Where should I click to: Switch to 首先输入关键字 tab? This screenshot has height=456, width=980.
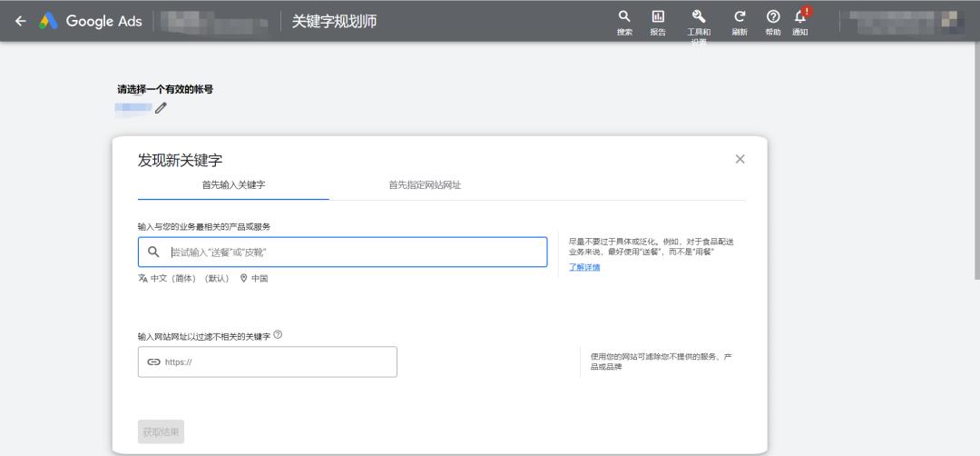(x=233, y=185)
